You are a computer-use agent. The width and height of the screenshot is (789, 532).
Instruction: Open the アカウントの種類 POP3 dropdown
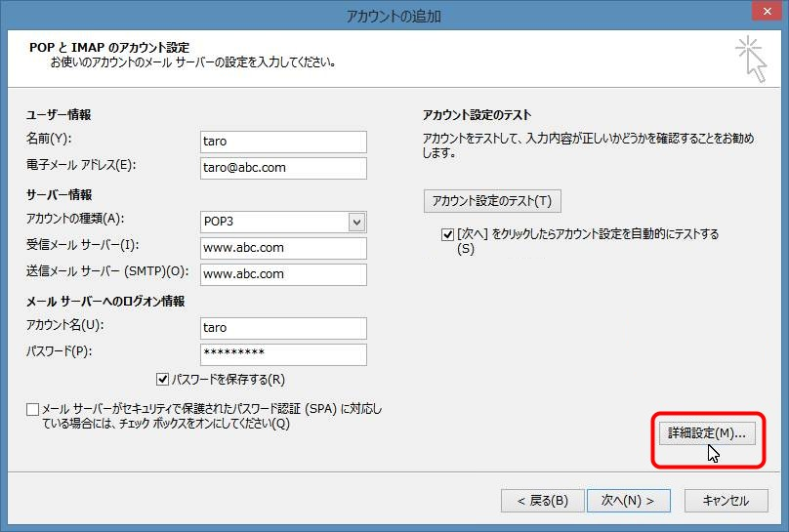pyautogui.click(x=356, y=223)
